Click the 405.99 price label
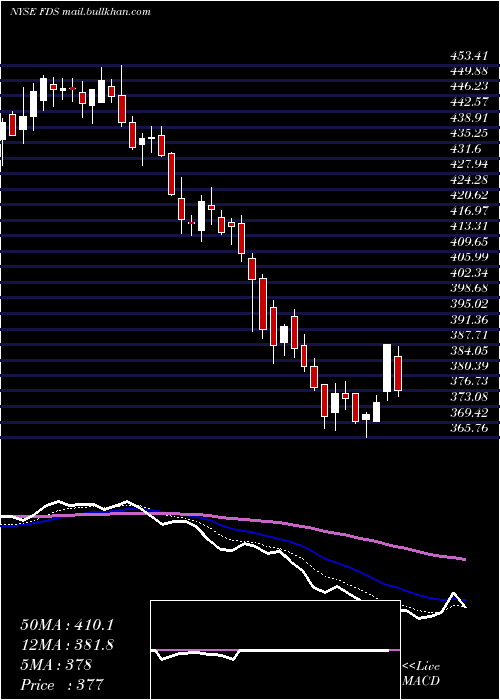Image resolution: width=500 pixels, height=700 pixels. [469, 257]
